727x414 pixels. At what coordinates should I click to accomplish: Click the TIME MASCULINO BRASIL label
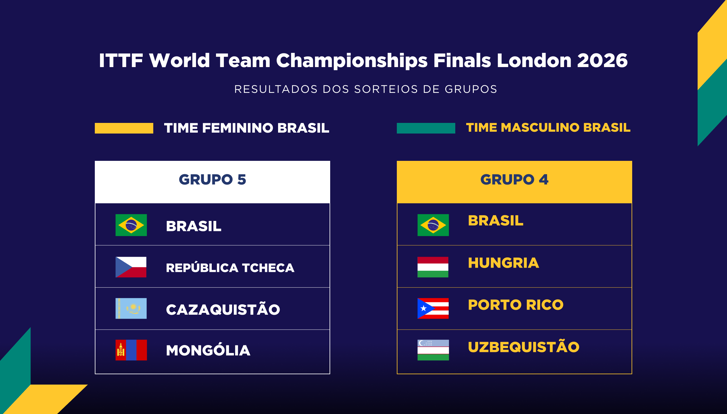548,128
